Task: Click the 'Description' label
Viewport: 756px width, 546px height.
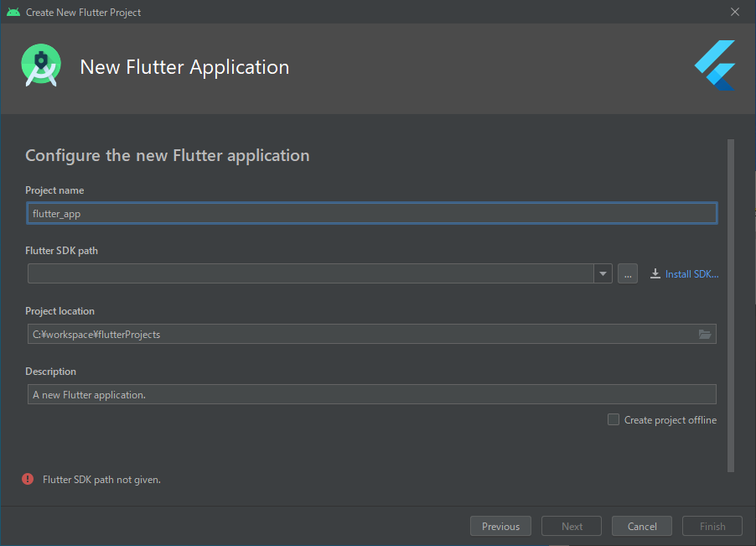Action: [50, 372]
